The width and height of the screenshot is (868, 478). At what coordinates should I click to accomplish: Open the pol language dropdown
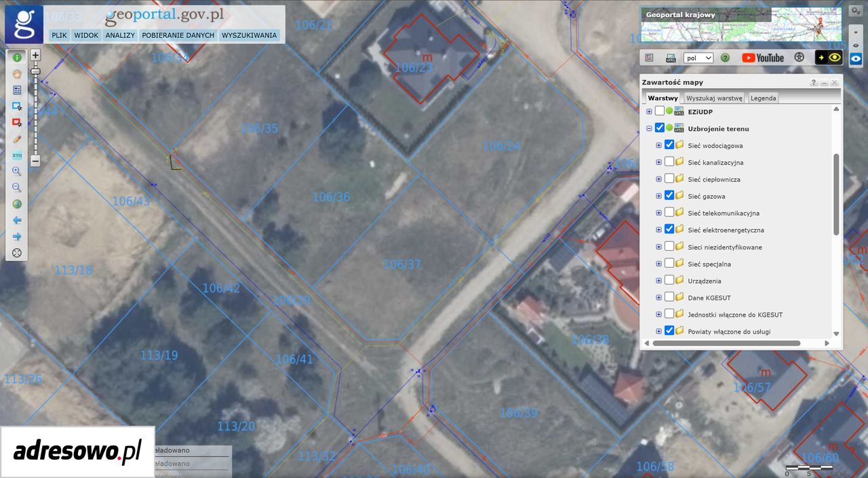[698, 58]
